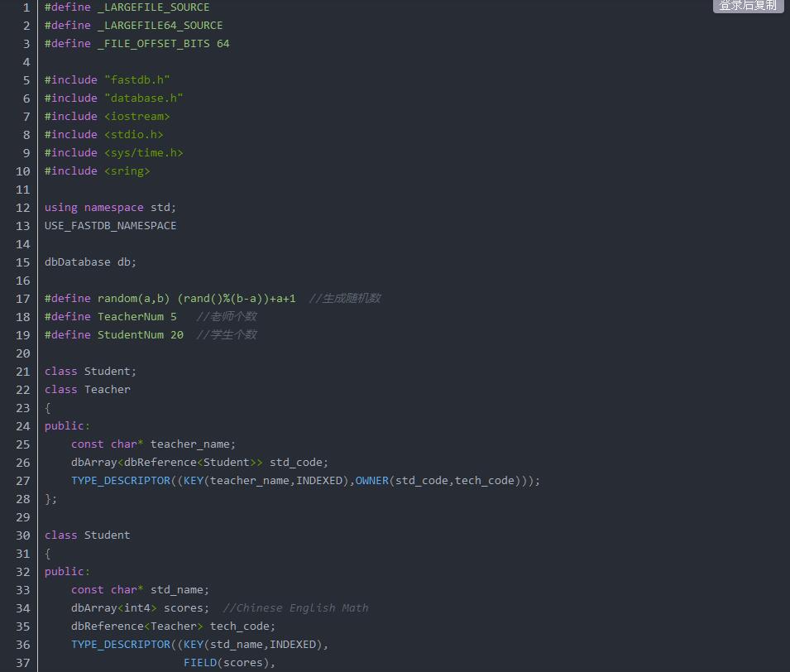Click the OWNER keyword in TYPE_DESCRIPTOR
Screen dimensions: 790x672
coord(371,481)
